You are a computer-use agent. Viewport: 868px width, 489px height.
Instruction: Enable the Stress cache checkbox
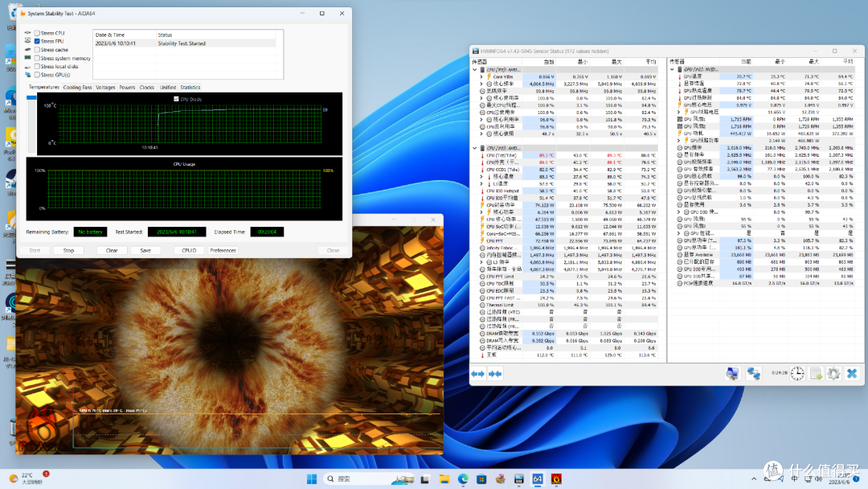[x=37, y=50]
